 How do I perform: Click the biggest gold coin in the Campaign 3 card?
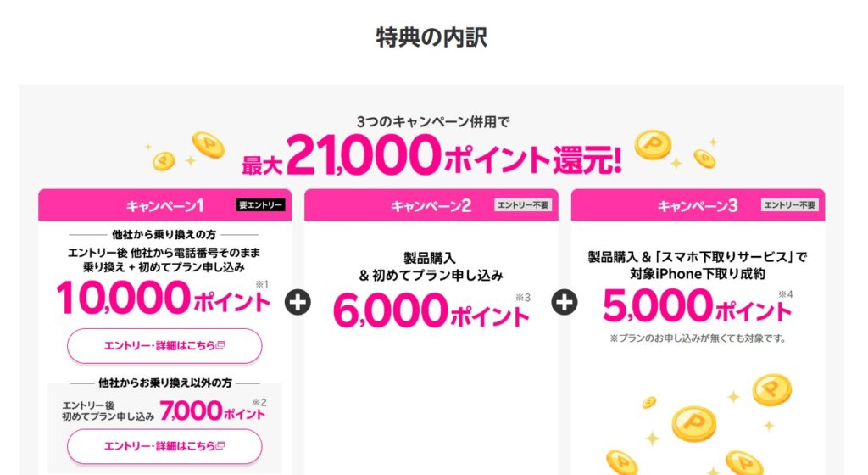pos(693,423)
